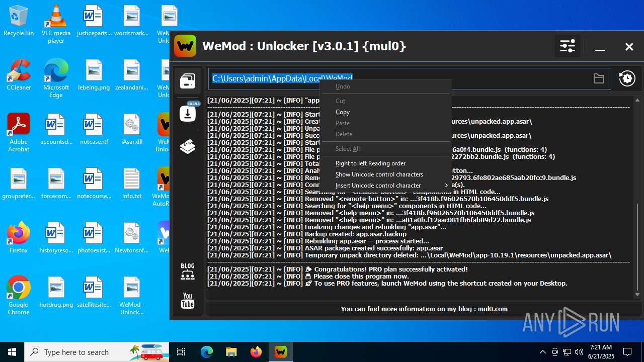Image resolution: width=644 pixels, height=362 pixels.
Task: Open Task View on taskbar
Action: click(x=181, y=352)
